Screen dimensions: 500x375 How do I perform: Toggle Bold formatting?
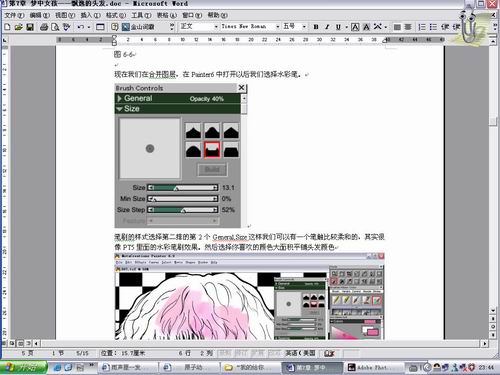point(316,27)
